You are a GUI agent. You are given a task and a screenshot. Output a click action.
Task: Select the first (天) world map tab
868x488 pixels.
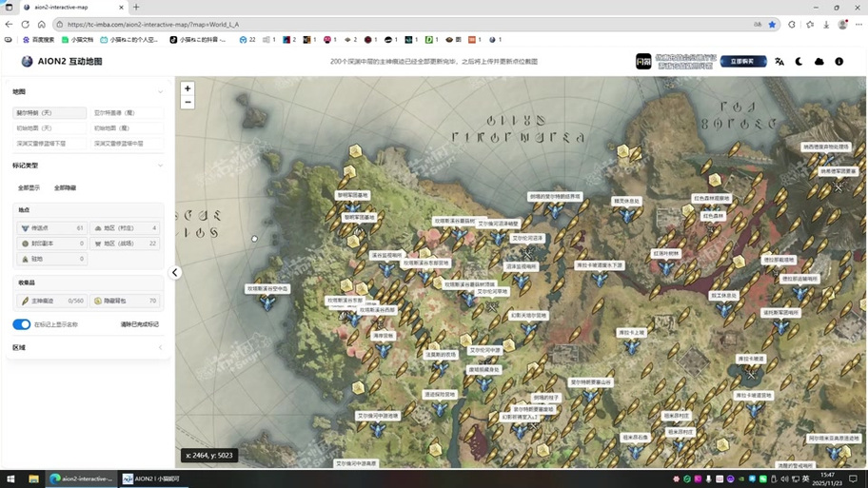click(49, 113)
